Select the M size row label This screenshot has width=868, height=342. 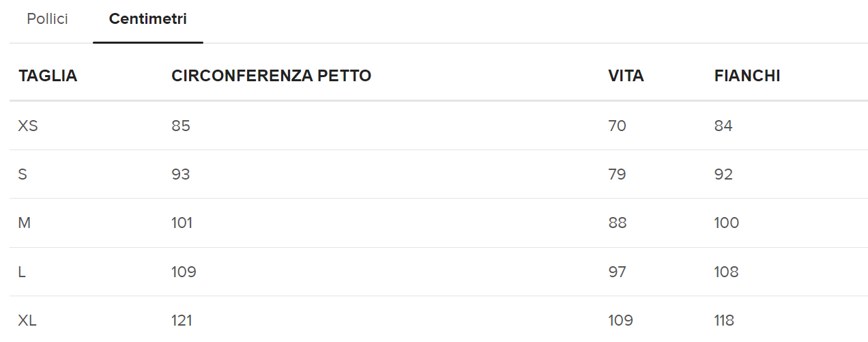(25, 223)
